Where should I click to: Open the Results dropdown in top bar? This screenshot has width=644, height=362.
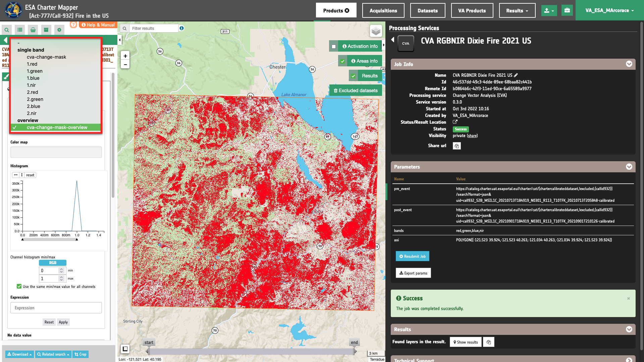click(x=517, y=10)
